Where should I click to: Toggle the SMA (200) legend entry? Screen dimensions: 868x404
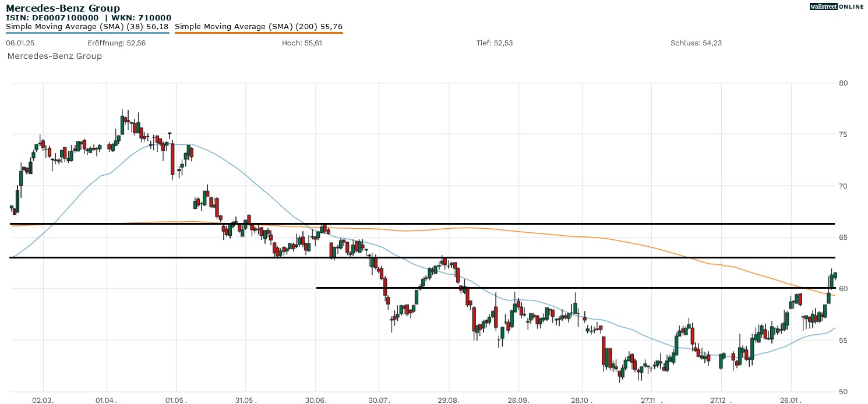click(259, 26)
